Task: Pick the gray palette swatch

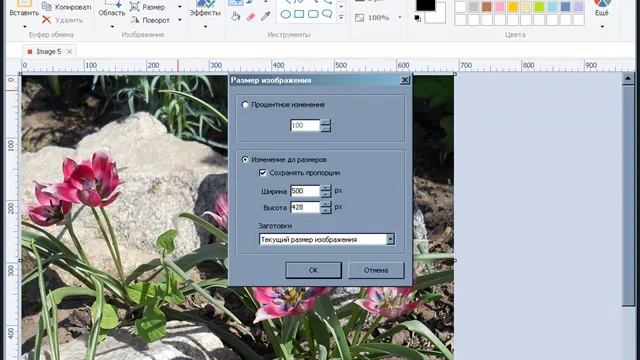Action: 473,7
